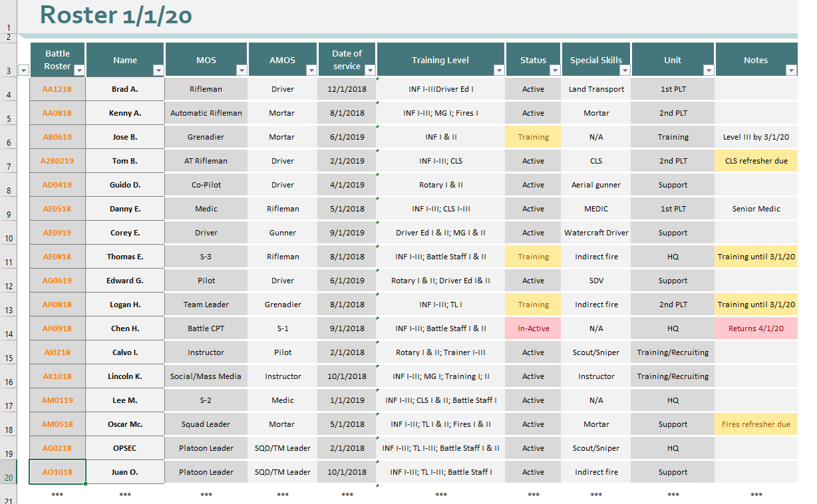Open the Training Level filter dropdown
The image size is (817, 504).
(x=498, y=70)
